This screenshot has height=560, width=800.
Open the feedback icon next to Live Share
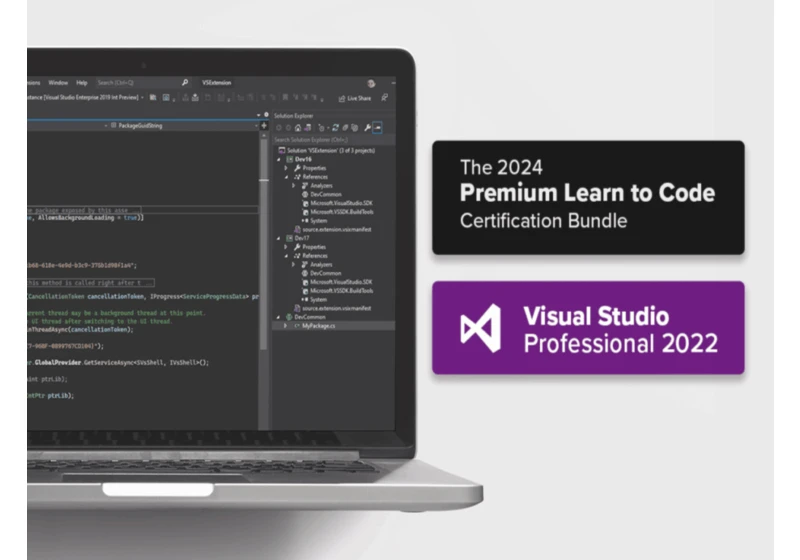pos(384,97)
